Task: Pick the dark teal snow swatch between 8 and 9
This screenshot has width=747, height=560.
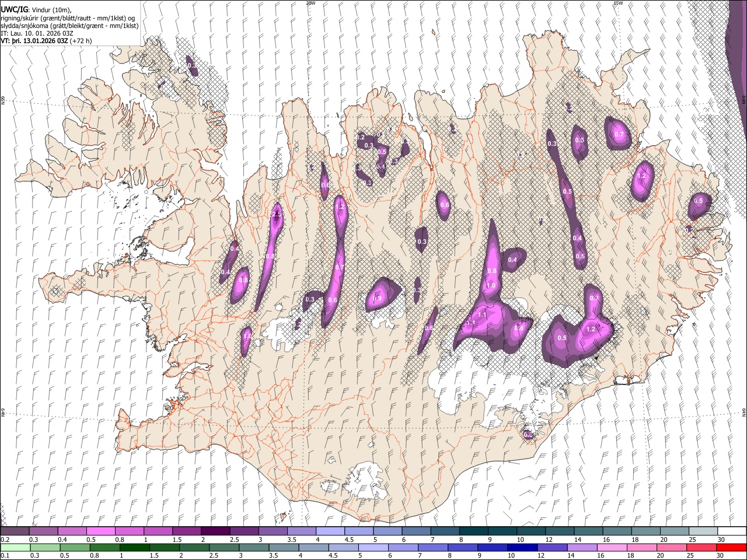Action: click(473, 531)
